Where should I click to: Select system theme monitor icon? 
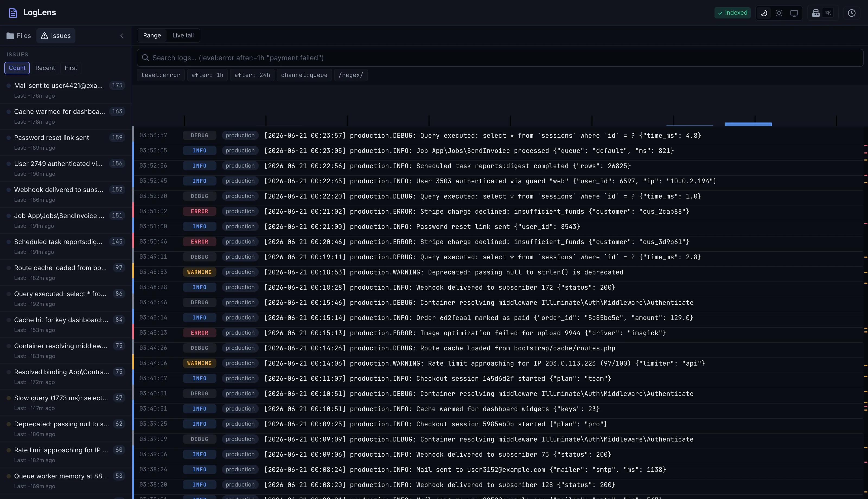[x=794, y=13]
